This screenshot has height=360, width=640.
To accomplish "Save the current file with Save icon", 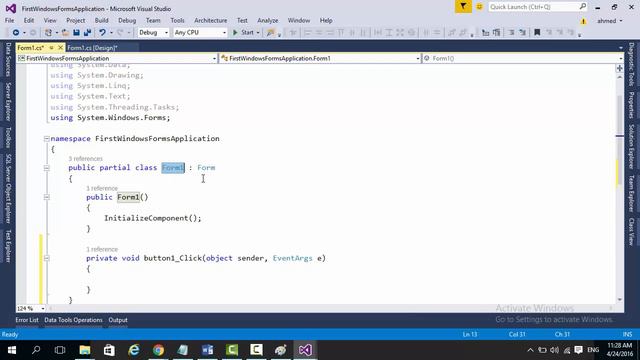I will pyautogui.click(x=76, y=33).
